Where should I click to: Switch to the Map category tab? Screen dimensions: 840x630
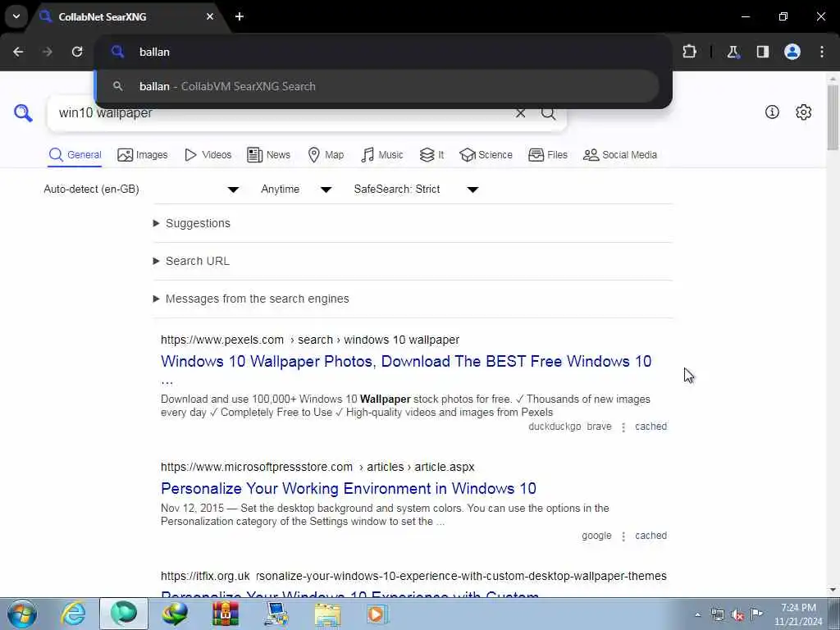click(x=326, y=155)
